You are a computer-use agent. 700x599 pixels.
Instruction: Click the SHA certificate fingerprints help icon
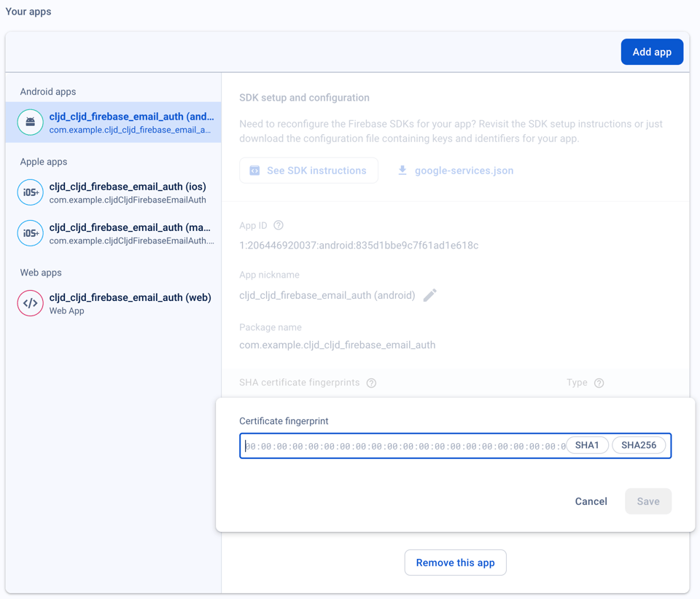371,383
